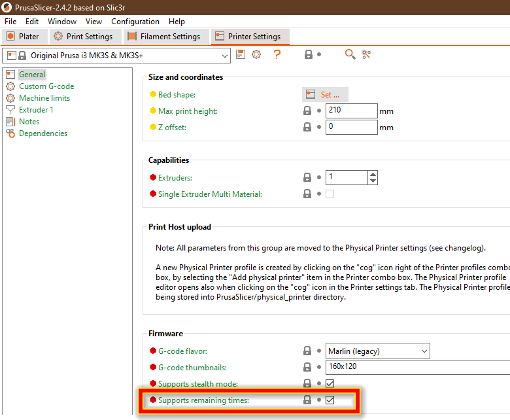
Task: Click the reset dot next to Z offset
Action: 319,127
